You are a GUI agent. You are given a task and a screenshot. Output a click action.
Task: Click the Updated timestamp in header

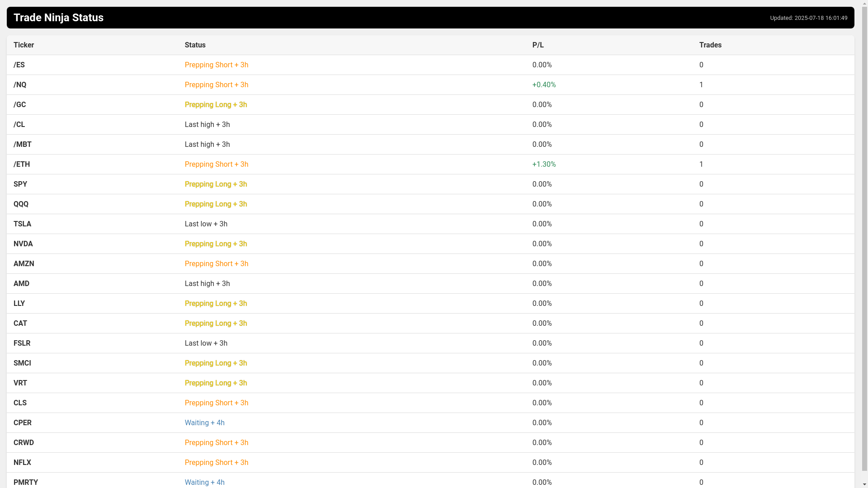click(809, 18)
